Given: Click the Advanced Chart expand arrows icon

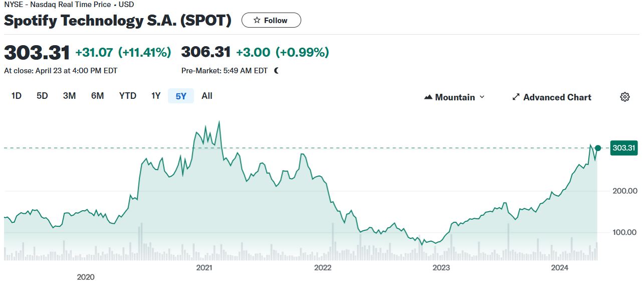Looking at the screenshot, I should pos(516,97).
